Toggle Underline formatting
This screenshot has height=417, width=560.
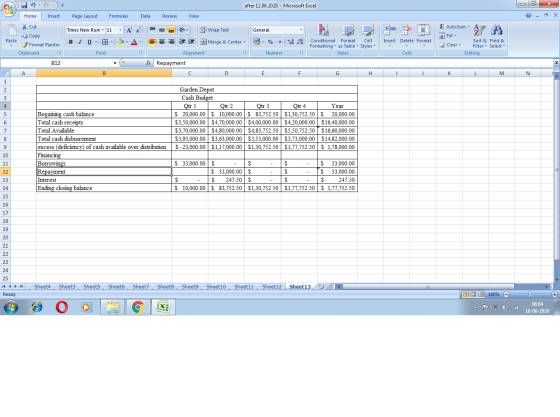pos(89,42)
